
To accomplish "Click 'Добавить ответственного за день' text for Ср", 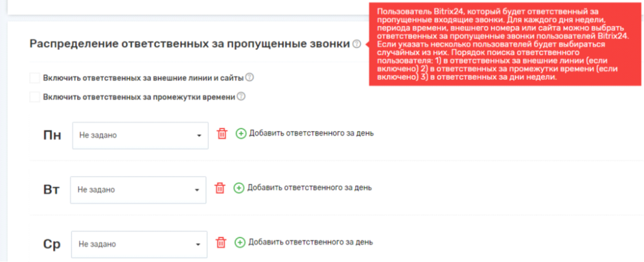I will pos(311,242).
